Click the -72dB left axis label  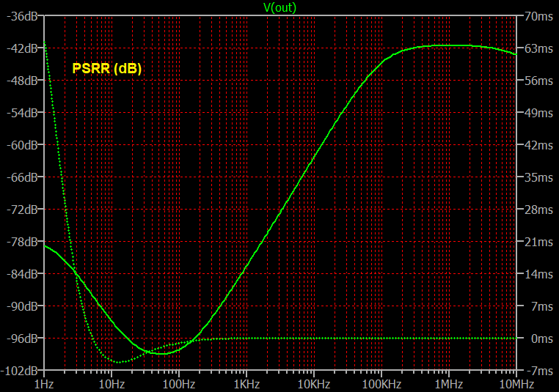[x=22, y=210]
